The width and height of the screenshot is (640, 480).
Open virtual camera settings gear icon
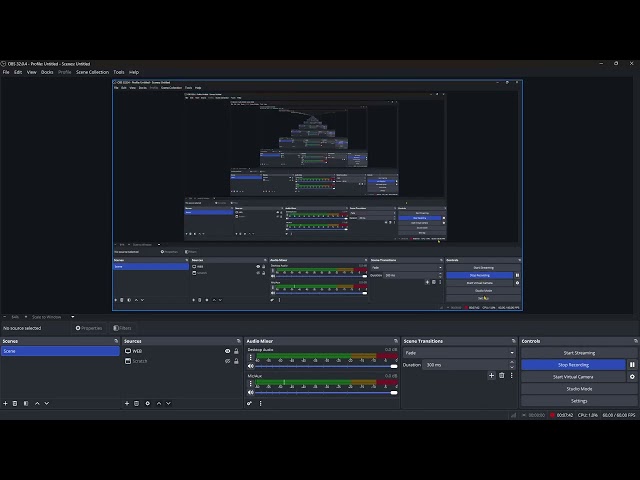click(632, 377)
